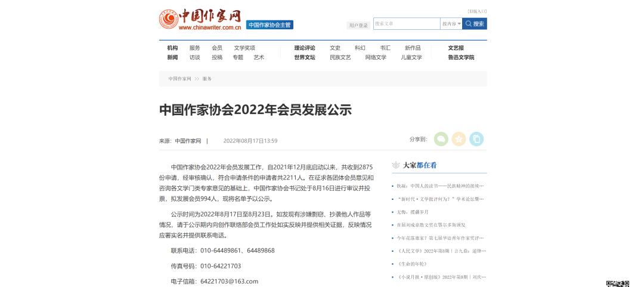This screenshot has height=287, width=644.
Task: Click the article title 中国作家协会2022年会员发展公示
Action: 255,110
